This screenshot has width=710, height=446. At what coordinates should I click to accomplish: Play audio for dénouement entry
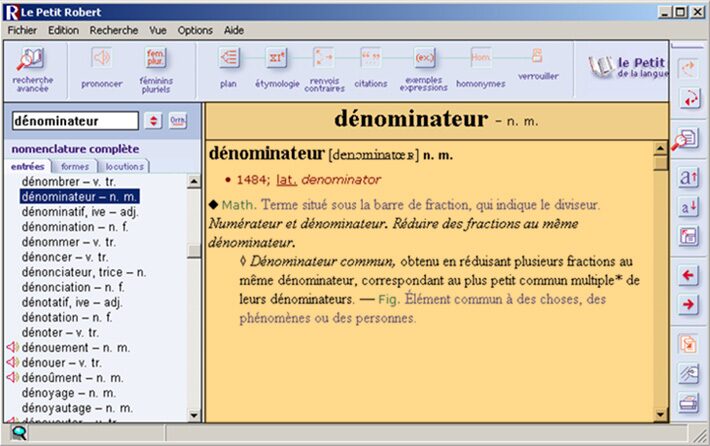12,347
